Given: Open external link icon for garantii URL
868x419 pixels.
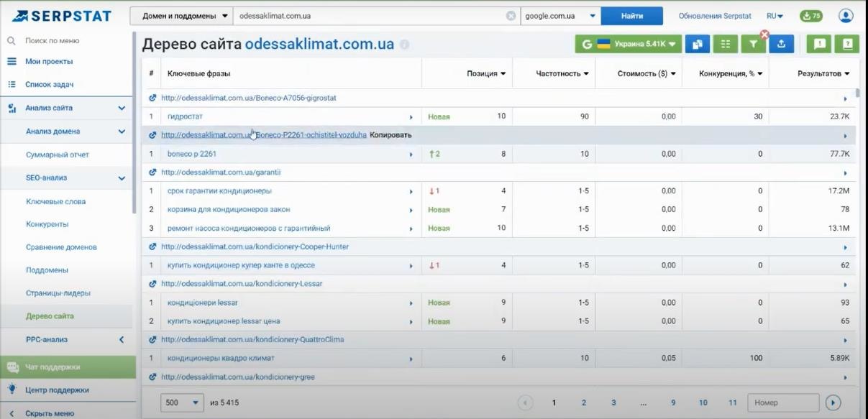Looking at the screenshot, I should click(152, 172).
